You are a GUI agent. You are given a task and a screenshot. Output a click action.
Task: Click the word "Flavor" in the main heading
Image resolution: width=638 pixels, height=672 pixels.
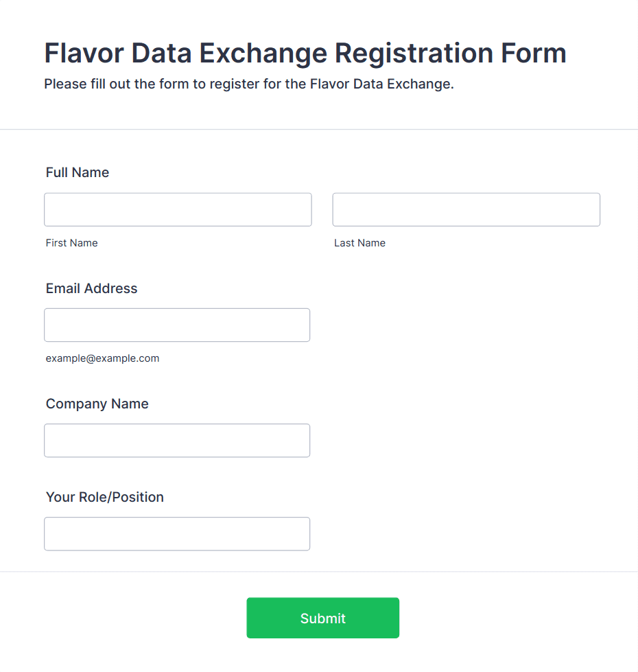point(86,53)
